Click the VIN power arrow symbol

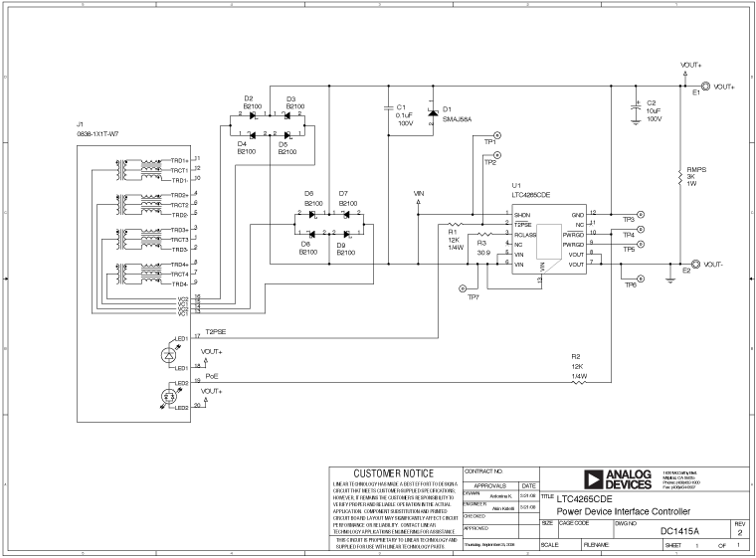tap(418, 203)
